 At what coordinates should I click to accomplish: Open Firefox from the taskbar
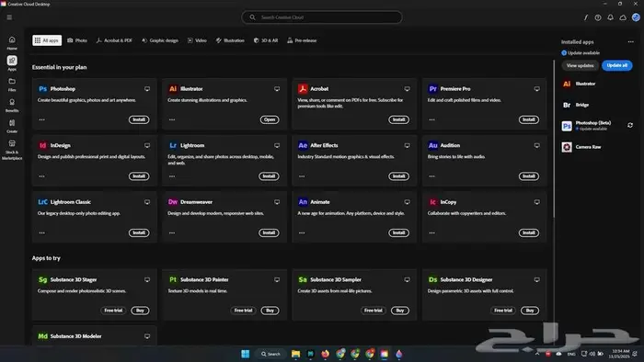point(326,354)
